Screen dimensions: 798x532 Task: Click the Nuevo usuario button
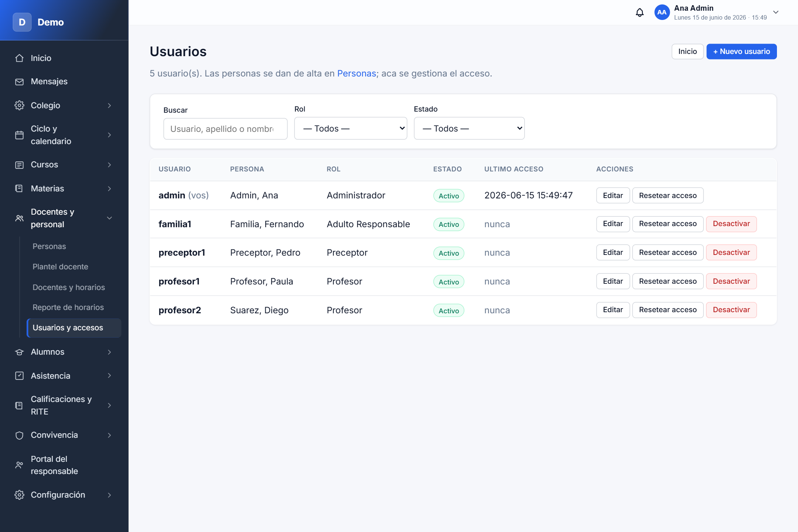coord(741,52)
